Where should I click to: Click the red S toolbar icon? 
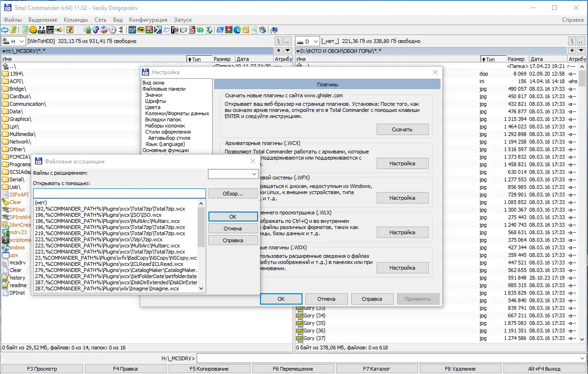(x=192, y=30)
